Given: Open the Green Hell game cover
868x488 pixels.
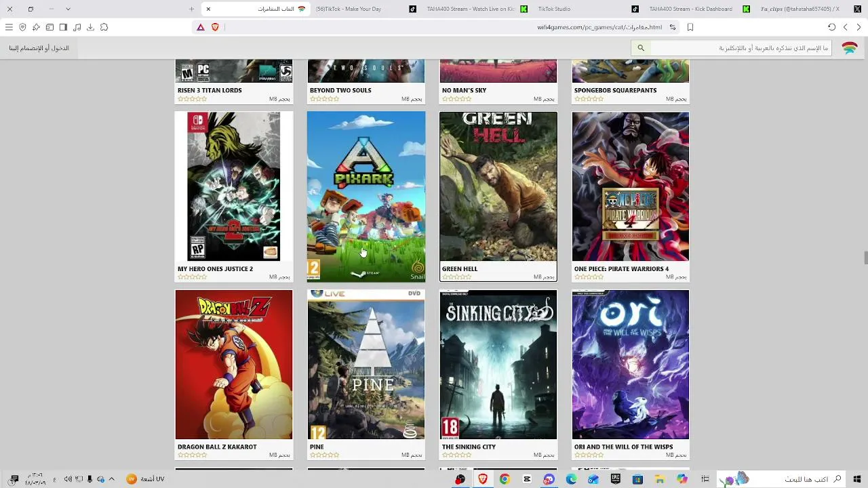Looking at the screenshot, I should tap(498, 186).
